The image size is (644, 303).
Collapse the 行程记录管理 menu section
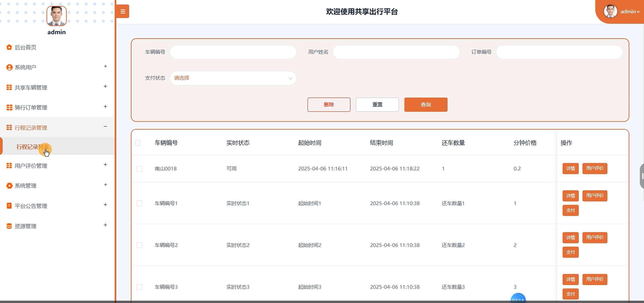(105, 126)
